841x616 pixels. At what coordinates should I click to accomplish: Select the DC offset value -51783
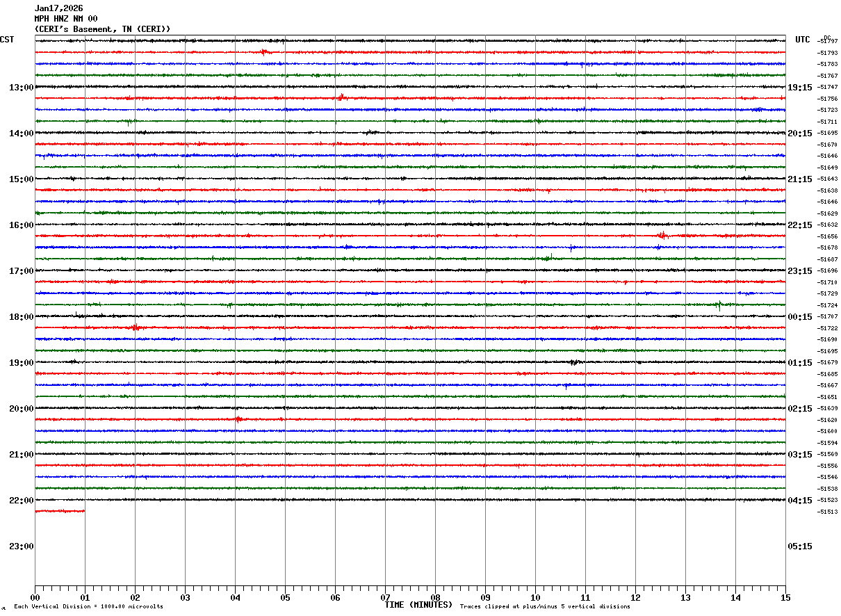tap(828, 64)
